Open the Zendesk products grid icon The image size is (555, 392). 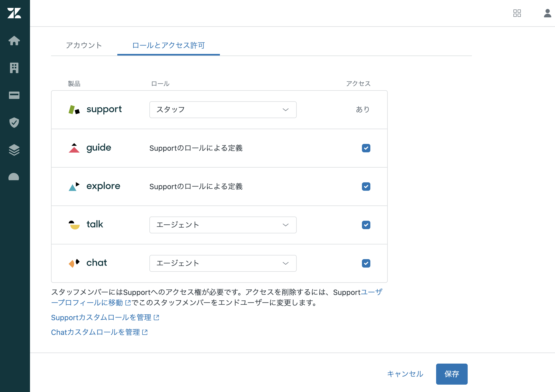pyautogui.click(x=517, y=13)
